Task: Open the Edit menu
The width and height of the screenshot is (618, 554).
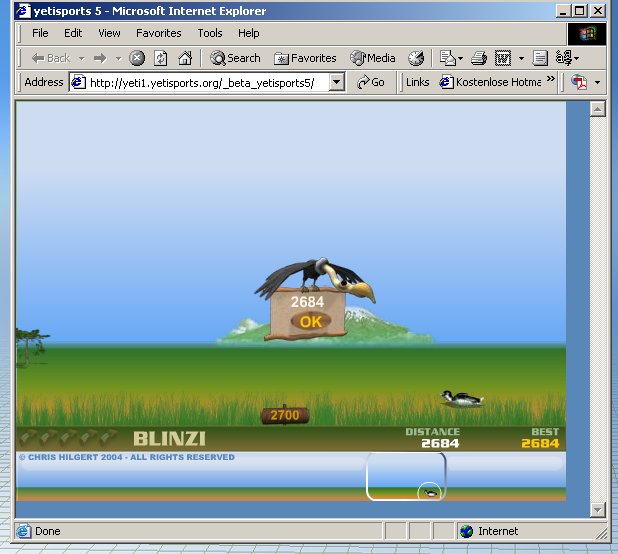Action: click(x=73, y=33)
